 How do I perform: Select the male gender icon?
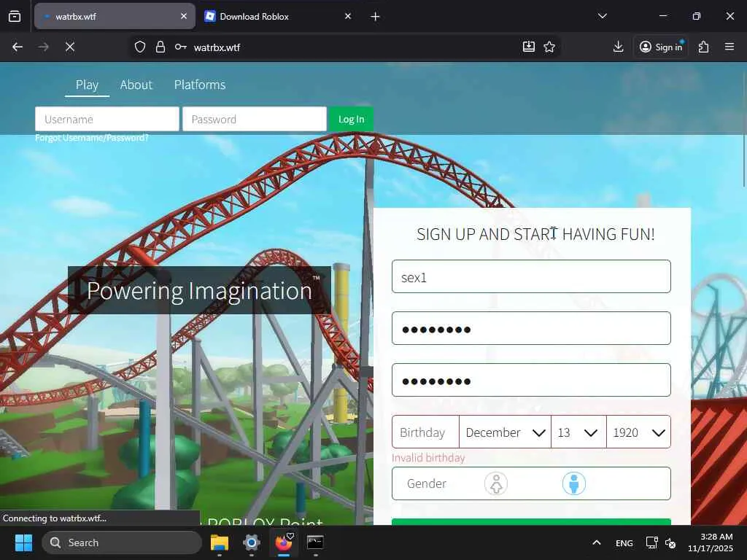tap(574, 484)
